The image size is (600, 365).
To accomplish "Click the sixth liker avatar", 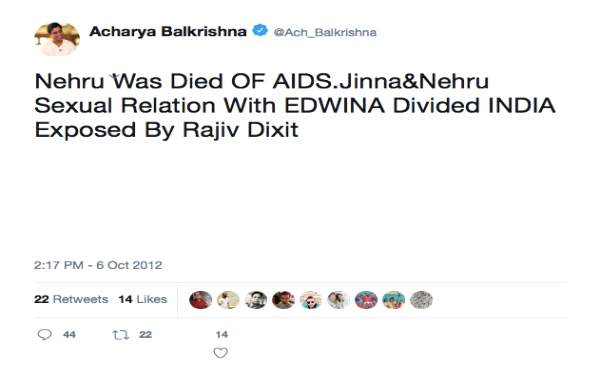I will tap(338, 300).
